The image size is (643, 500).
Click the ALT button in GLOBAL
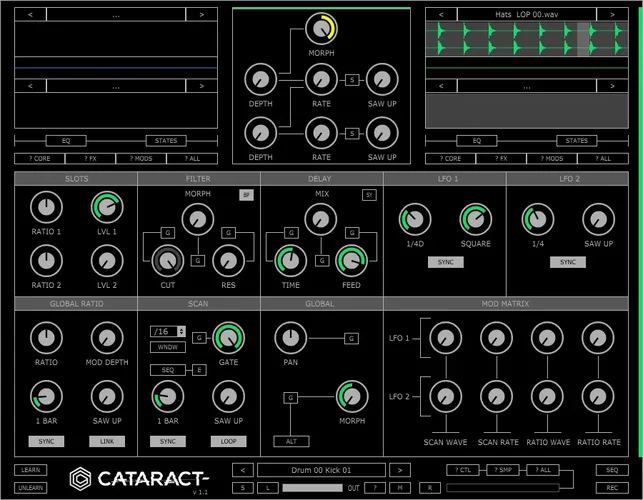click(x=292, y=441)
